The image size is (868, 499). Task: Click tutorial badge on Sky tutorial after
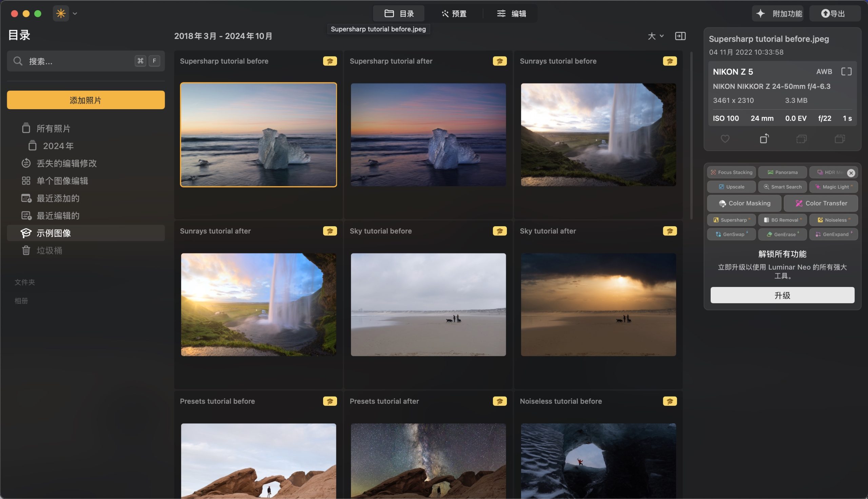[x=670, y=231]
